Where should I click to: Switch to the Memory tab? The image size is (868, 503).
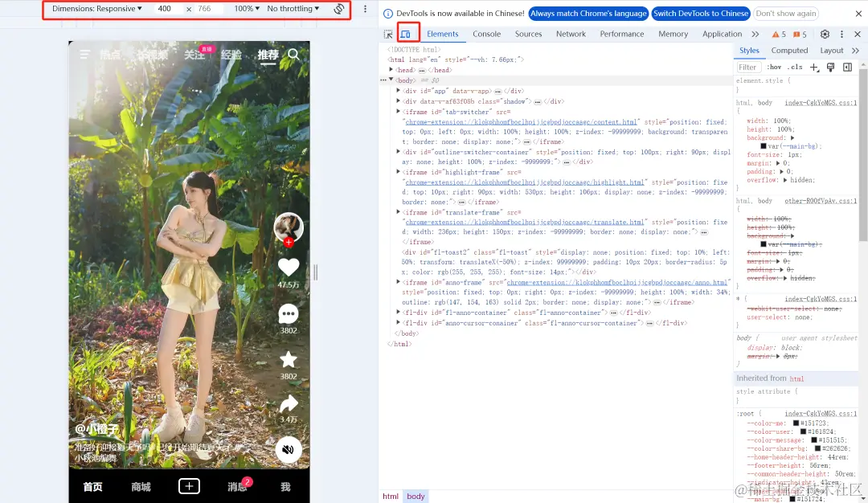(x=674, y=35)
